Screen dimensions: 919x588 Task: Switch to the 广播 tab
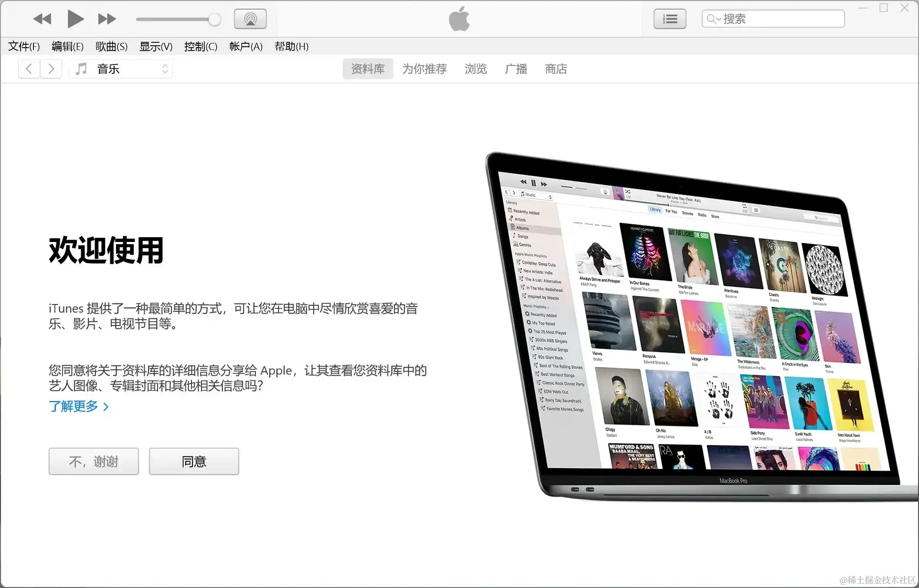click(x=516, y=69)
